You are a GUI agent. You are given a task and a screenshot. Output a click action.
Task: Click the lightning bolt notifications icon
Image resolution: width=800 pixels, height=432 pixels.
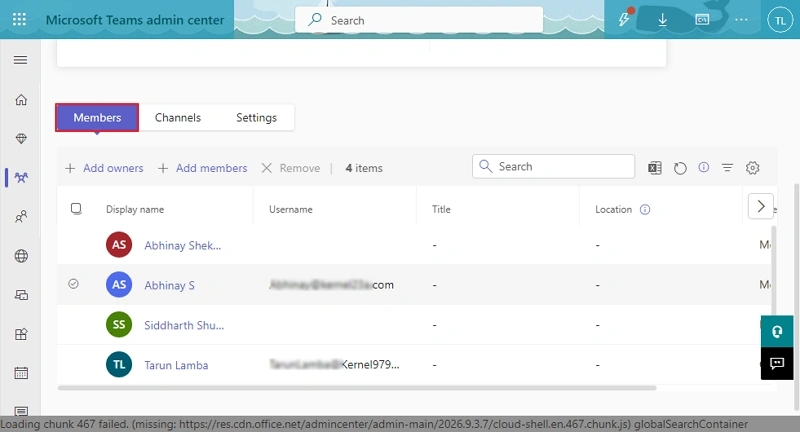coord(624,19)
